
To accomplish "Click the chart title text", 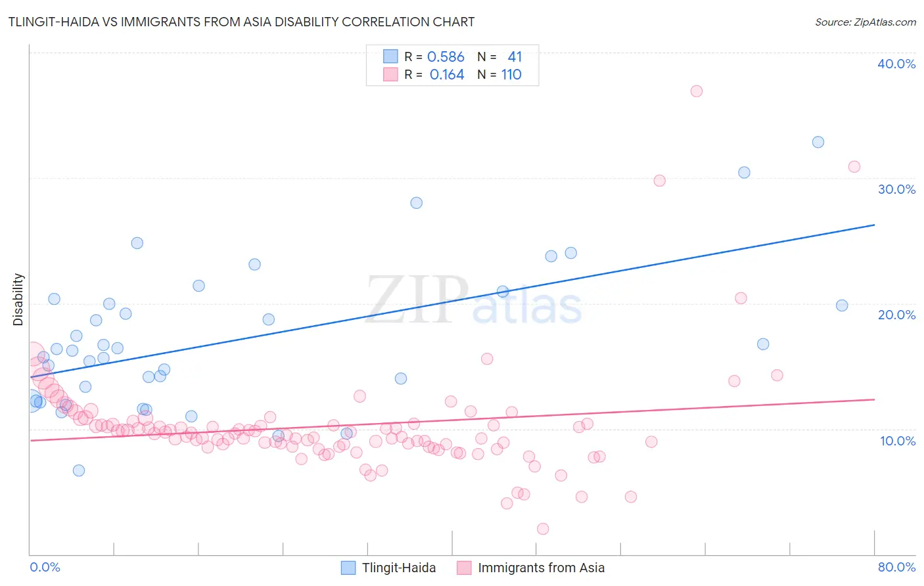I will [241, 22].
